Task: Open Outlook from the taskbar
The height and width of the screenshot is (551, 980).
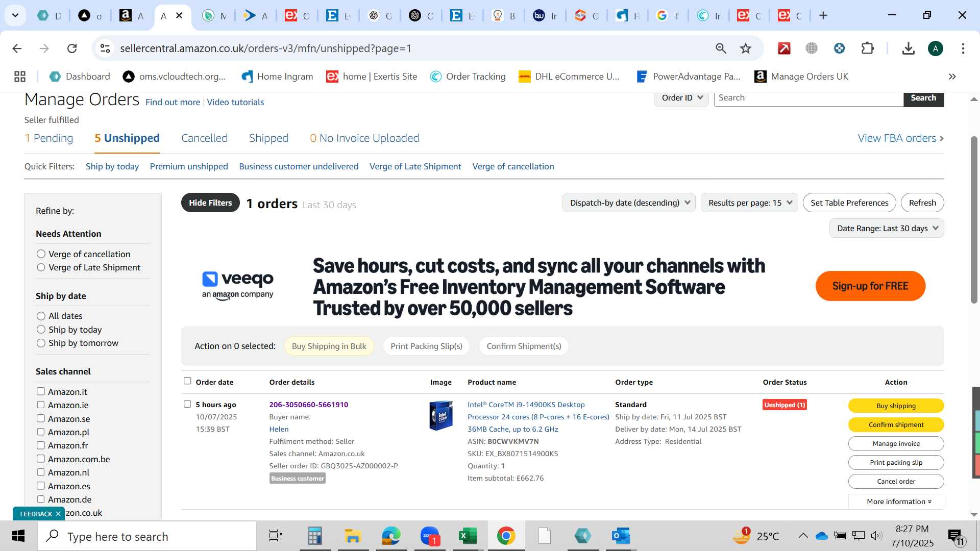Action: (x=621, y=536)
